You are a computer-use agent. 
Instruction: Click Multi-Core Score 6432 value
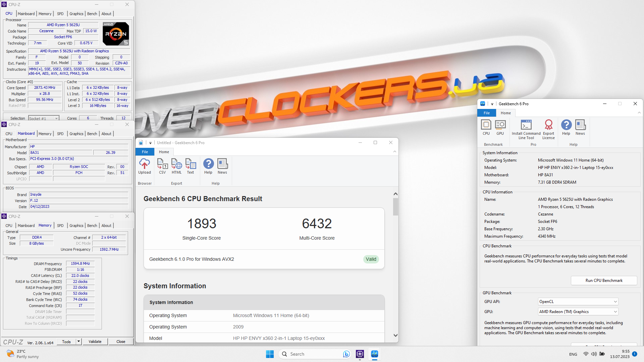(317, 224)
